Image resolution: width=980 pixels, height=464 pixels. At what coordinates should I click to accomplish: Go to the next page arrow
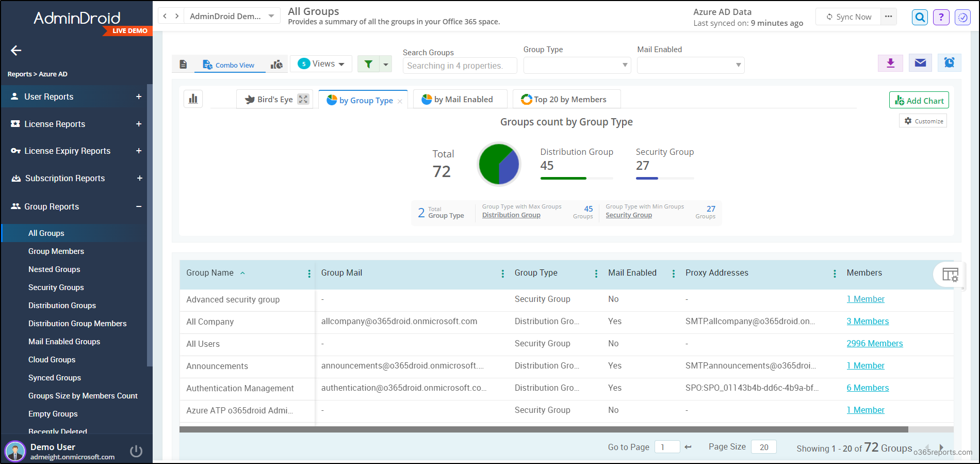coord(941,447)
